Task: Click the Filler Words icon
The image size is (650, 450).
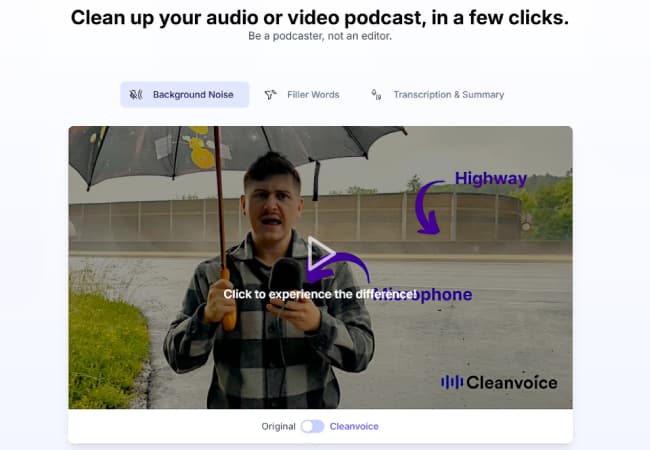Action: tap(270, 95)
